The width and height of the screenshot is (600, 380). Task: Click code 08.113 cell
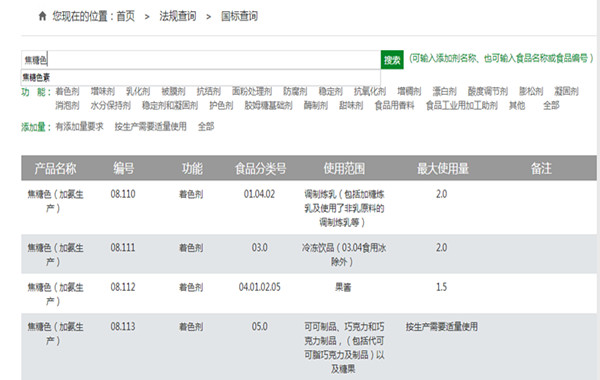[x=123, y=326]
